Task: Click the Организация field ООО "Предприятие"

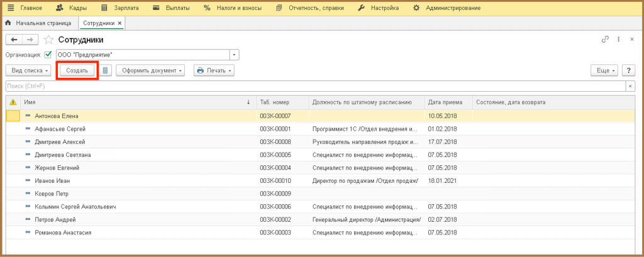Action: [x=143, y=55]
